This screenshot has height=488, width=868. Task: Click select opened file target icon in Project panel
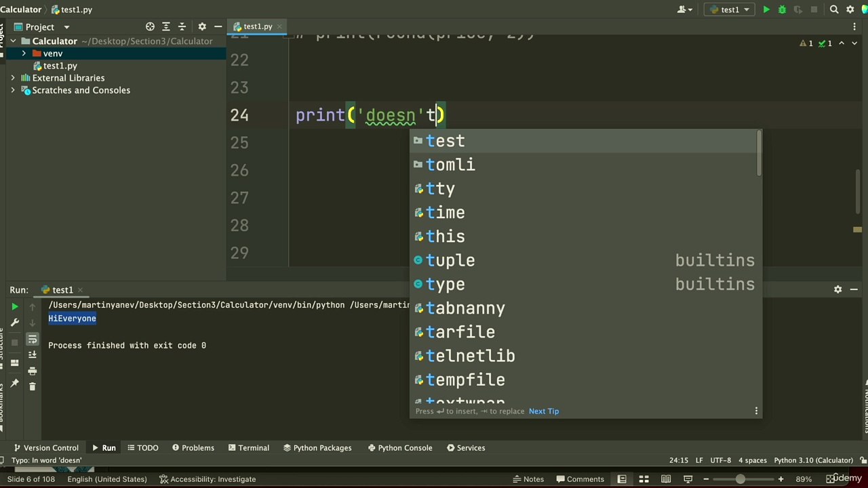[150, 26]
